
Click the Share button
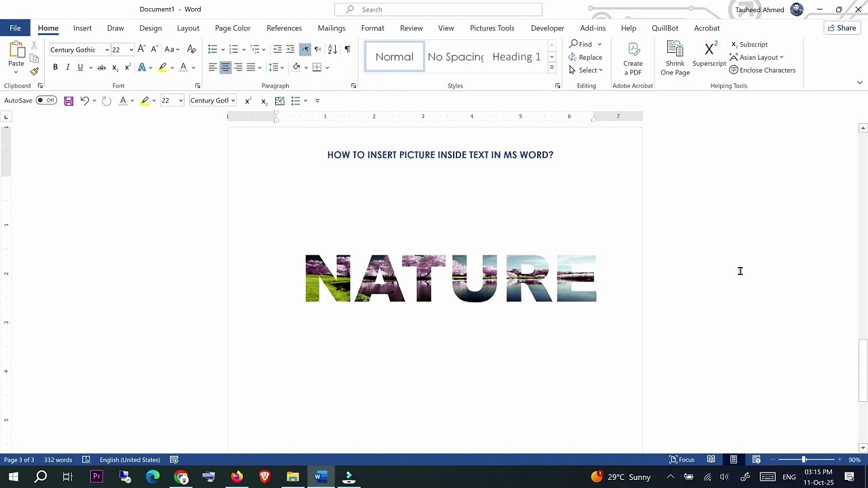tap(842, 28)
